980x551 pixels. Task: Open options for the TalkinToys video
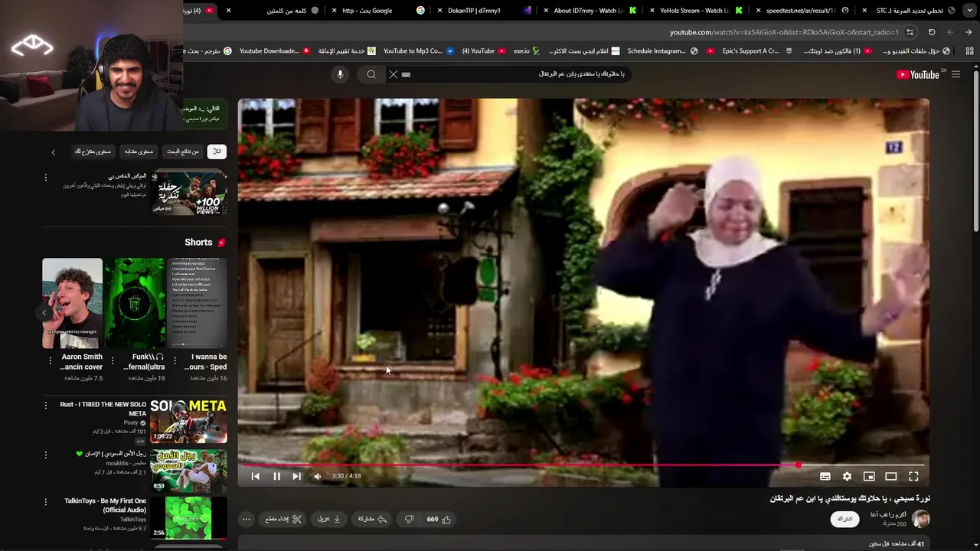[45, 503]
